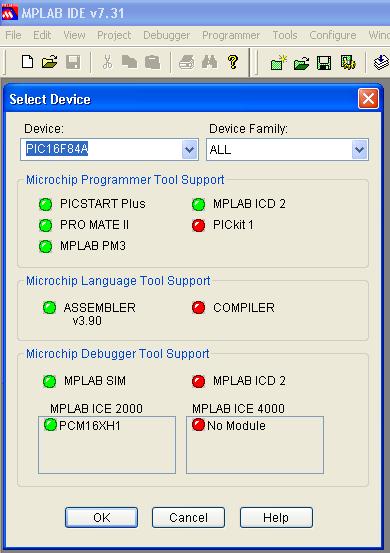Image resolution: width=390 pixels, height=553 pixels.
Task: Click the MPLAB logo in title bar
Action: [x=9, y=13]
